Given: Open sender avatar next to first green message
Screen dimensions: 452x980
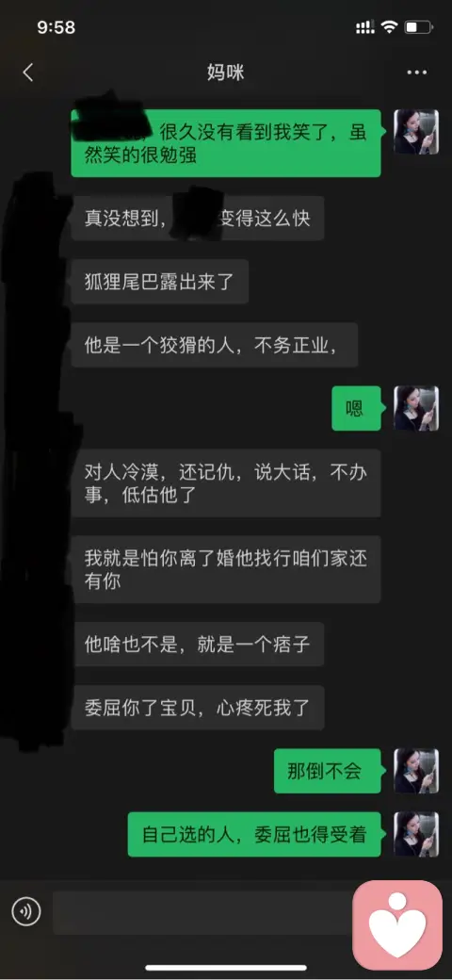Looking at the screenshot, I should (416, 131).
